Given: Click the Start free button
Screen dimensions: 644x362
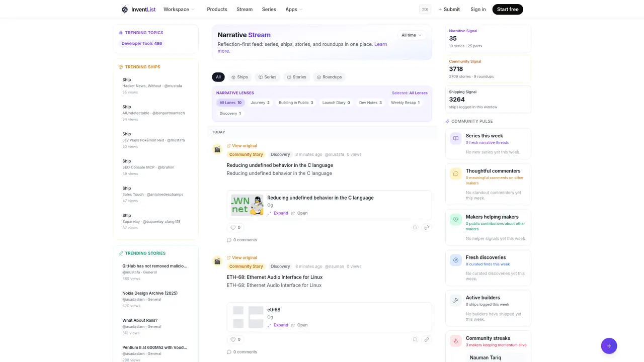Looking at the screenshot, I should pos(508,9).
